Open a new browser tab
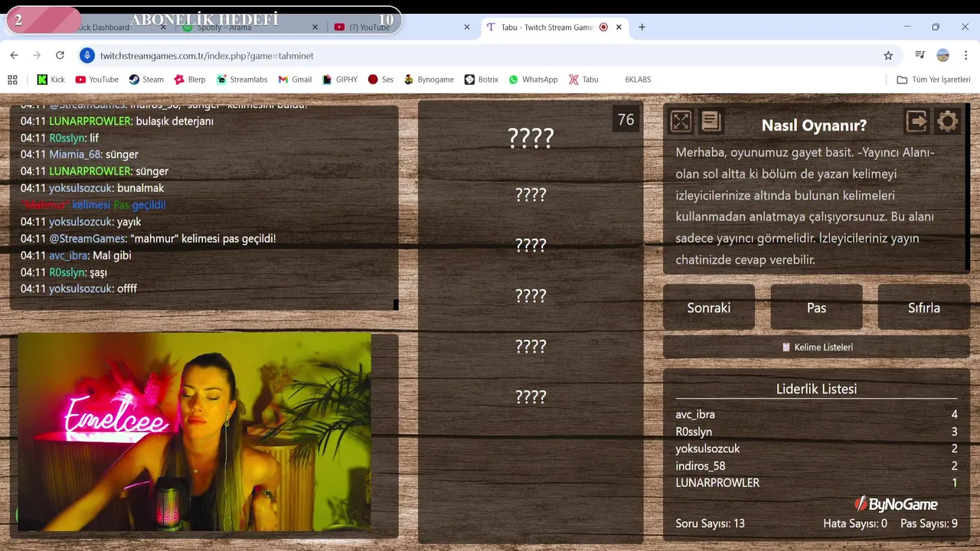 coord(642,27)
